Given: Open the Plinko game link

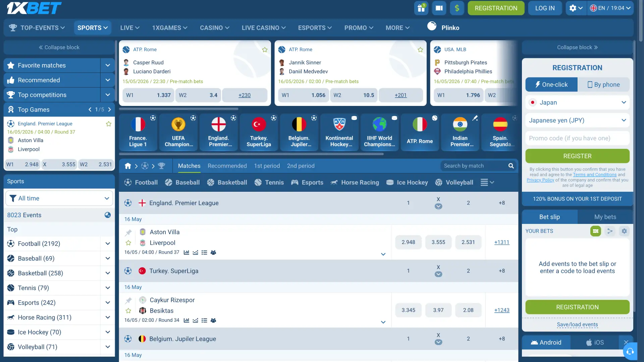Looking at the screenshot, I should pos(443,28).
